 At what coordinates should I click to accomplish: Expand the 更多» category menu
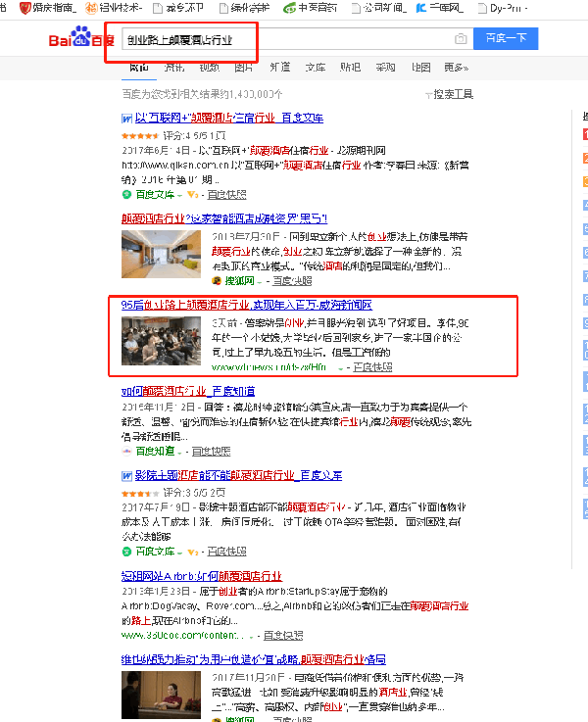click(456, 68)
